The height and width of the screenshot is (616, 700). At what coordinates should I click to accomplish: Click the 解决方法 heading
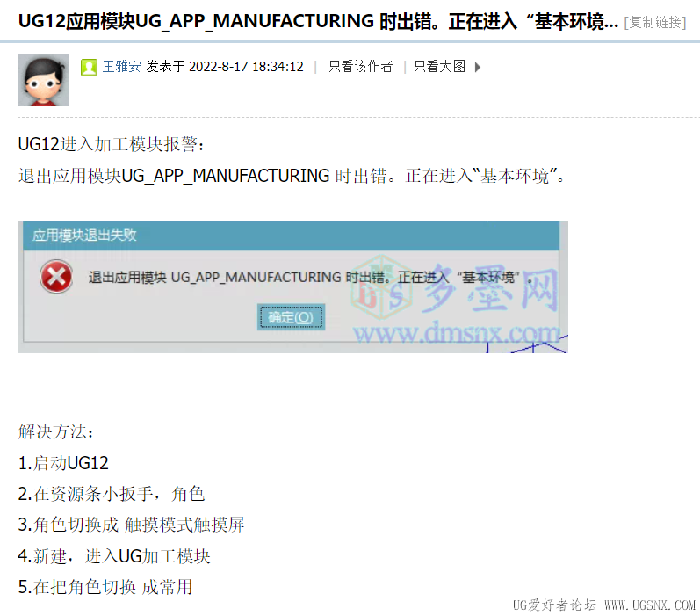pos(56,431)
